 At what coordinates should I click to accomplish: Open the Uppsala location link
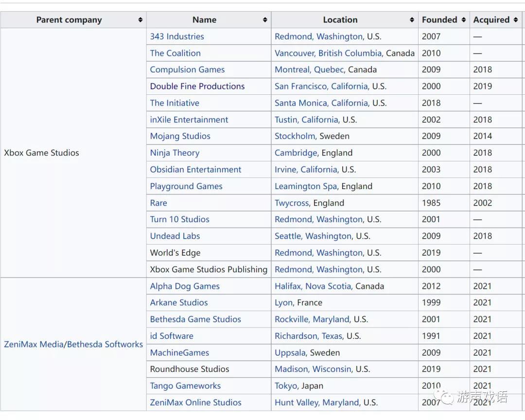(x=290, y=353)
